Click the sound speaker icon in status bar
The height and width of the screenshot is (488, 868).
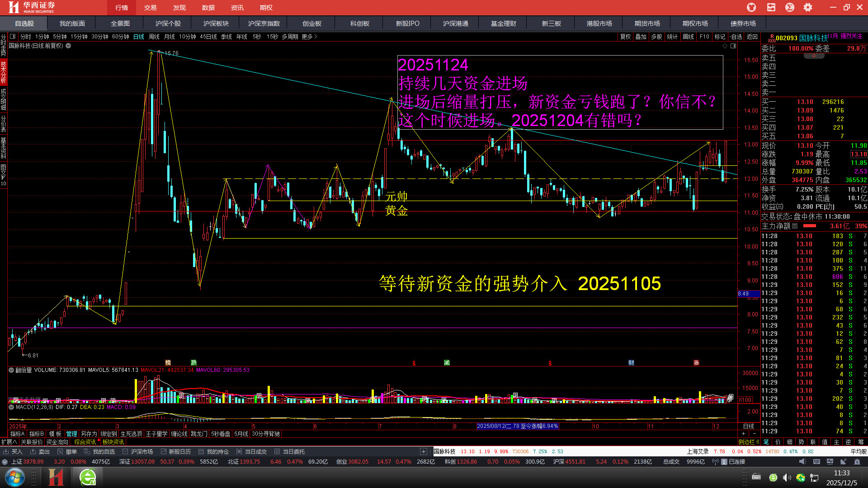802,461
